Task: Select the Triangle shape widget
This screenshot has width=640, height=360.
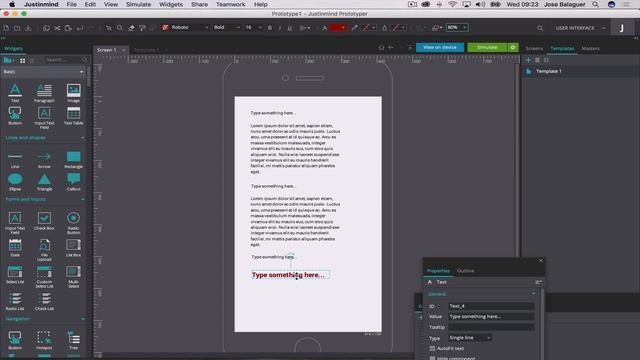Action: tap(44, 182)
